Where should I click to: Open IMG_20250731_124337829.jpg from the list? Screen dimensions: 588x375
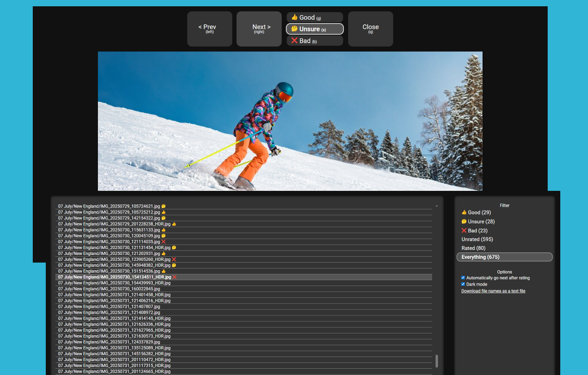coord(109,342)
